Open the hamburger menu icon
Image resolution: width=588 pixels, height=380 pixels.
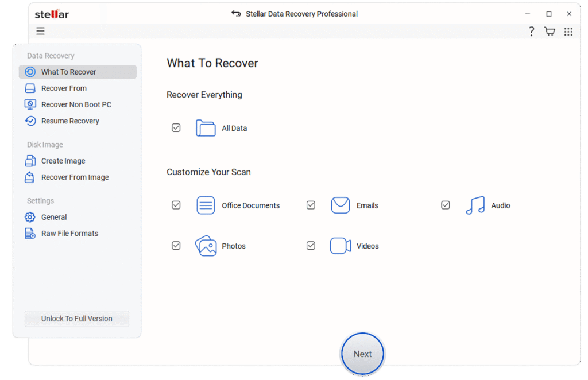(40, 31)
